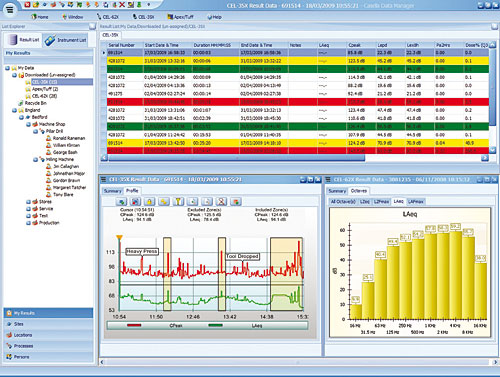Viewport: 500px width, 377px height.
Task: Open the round application menu button
Action: (x=10, y=9)
